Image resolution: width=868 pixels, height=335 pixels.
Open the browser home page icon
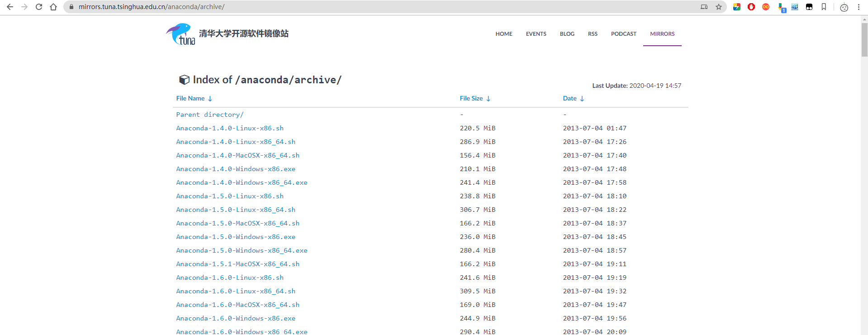coord(53,7)
